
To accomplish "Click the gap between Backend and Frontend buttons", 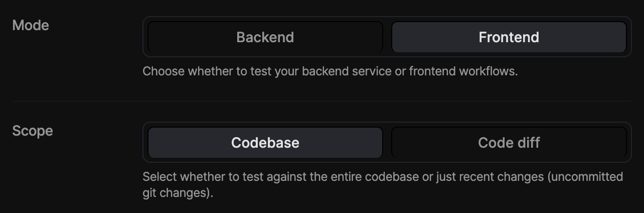I will [387, 37].
